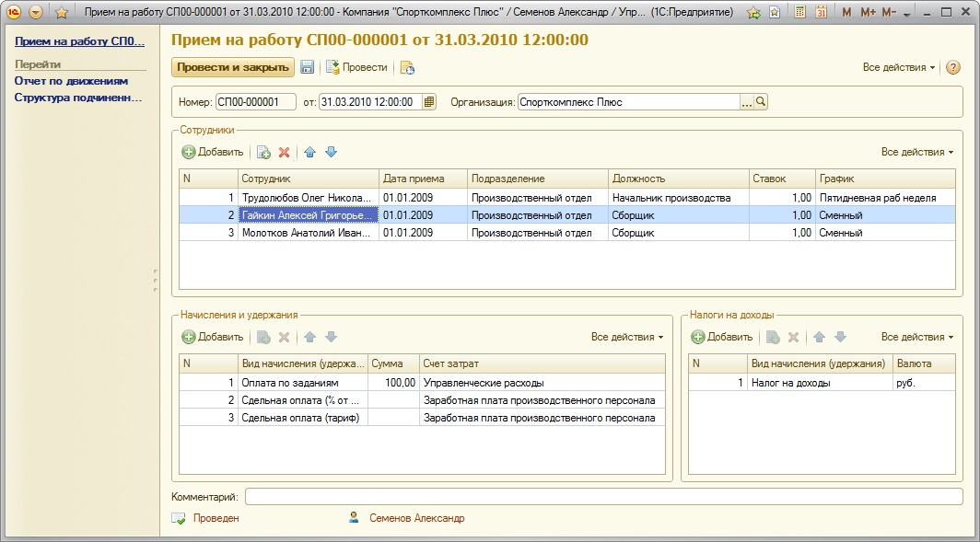Open organization selection ellipsis button

click(747, 102)
